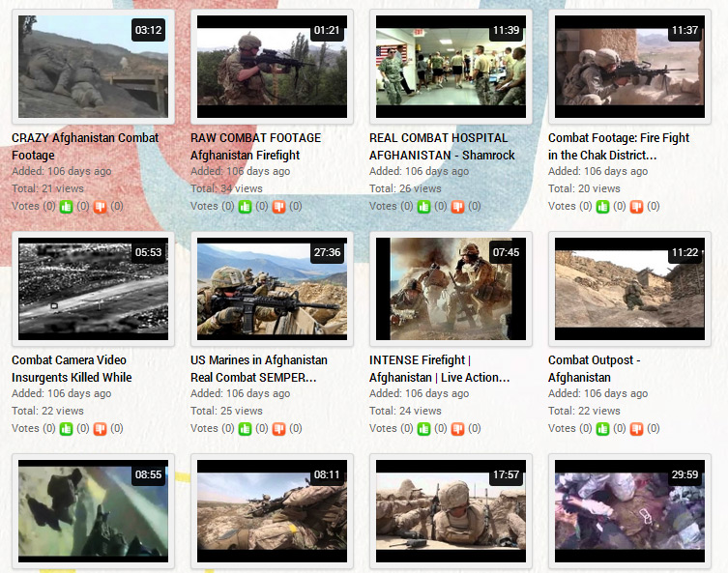Viewport: 728px width, 573px height.
Task: Select 'Total: 26 views' text
Action: (405, 188)
